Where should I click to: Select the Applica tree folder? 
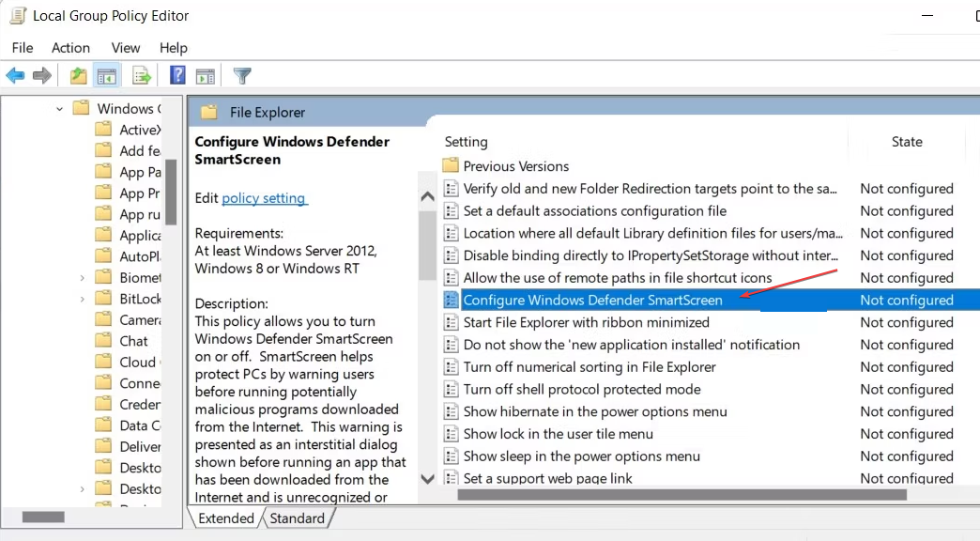[x=140, y=236]
